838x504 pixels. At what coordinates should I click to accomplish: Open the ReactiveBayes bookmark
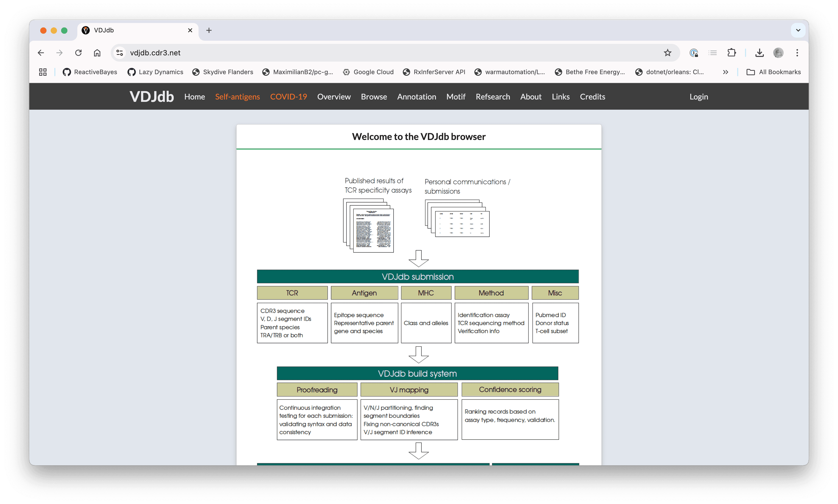[90, 72]
